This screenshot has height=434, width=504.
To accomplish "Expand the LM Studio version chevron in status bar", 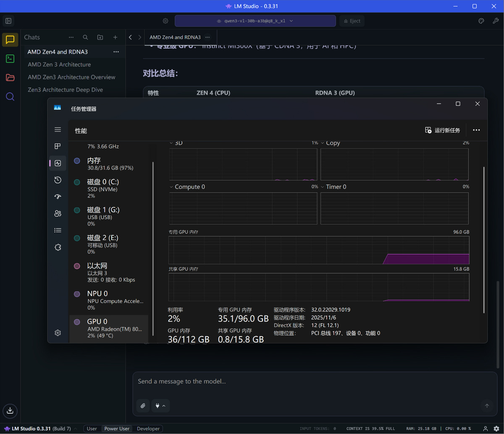I will coord(76,429).
